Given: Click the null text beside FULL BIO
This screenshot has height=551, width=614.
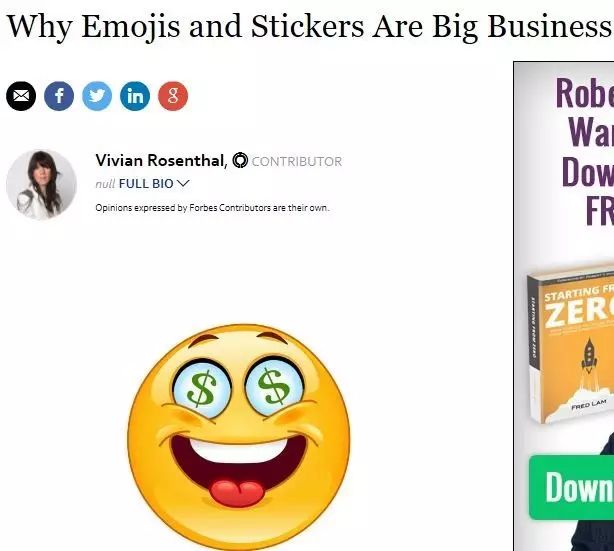Looking at the screenshot, I should coord(105,184).
